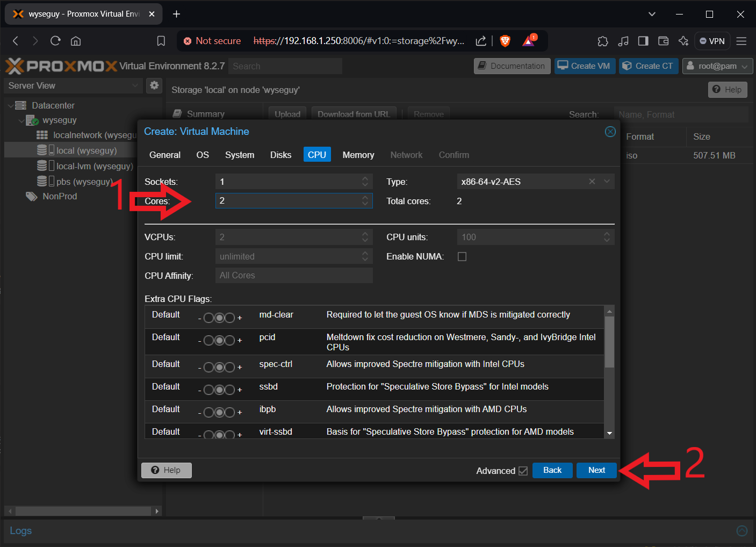The width and height of the screenshot is (756, 547).
Task: Click the Proxmox logo
Action: click(61, 66)
